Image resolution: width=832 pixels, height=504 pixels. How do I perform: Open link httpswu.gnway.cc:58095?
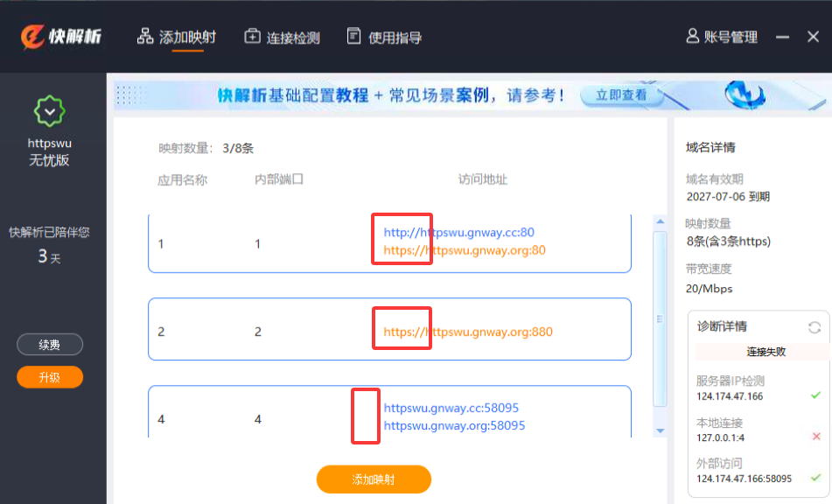(x=451, y=408)
